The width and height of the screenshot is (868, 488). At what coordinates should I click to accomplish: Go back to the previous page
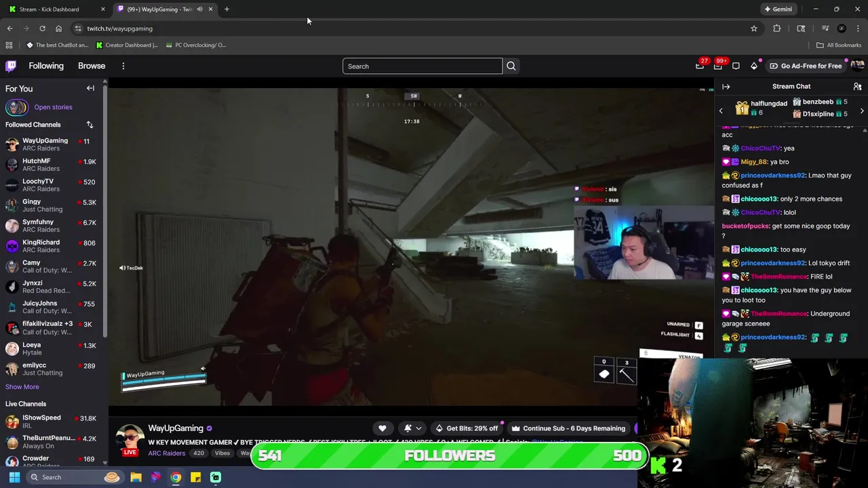coord(9,28)
